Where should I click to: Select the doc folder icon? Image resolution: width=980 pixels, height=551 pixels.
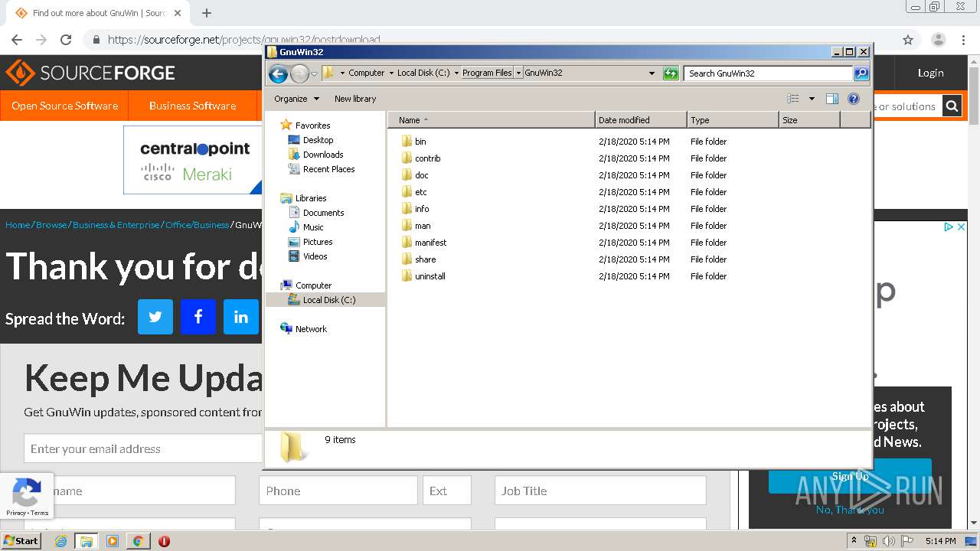pos(407,175)
